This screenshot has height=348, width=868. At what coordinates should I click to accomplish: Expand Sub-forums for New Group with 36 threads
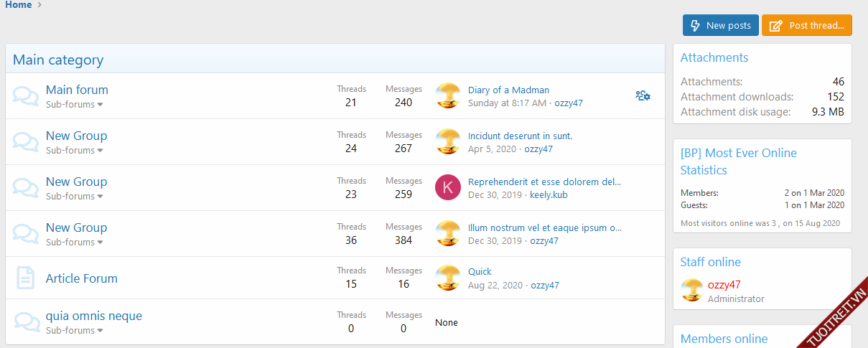coord(74,243)
